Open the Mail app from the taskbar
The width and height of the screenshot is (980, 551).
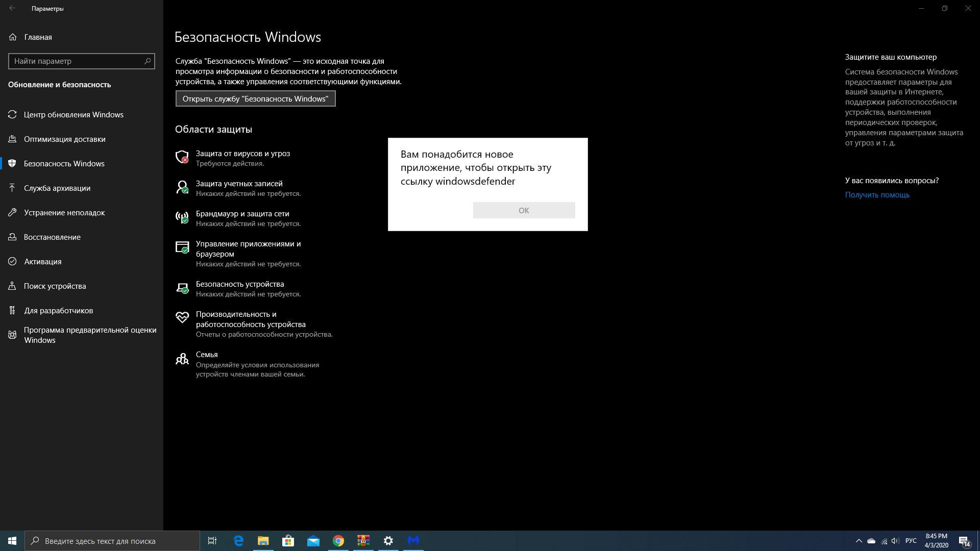coord(313,541)
